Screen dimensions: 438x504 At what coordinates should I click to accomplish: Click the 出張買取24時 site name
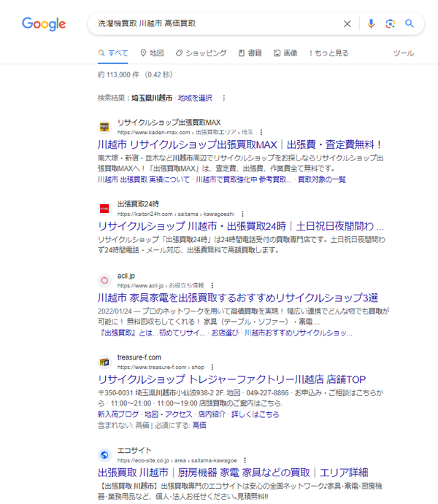pyautogui.click(x=138, y=204)
